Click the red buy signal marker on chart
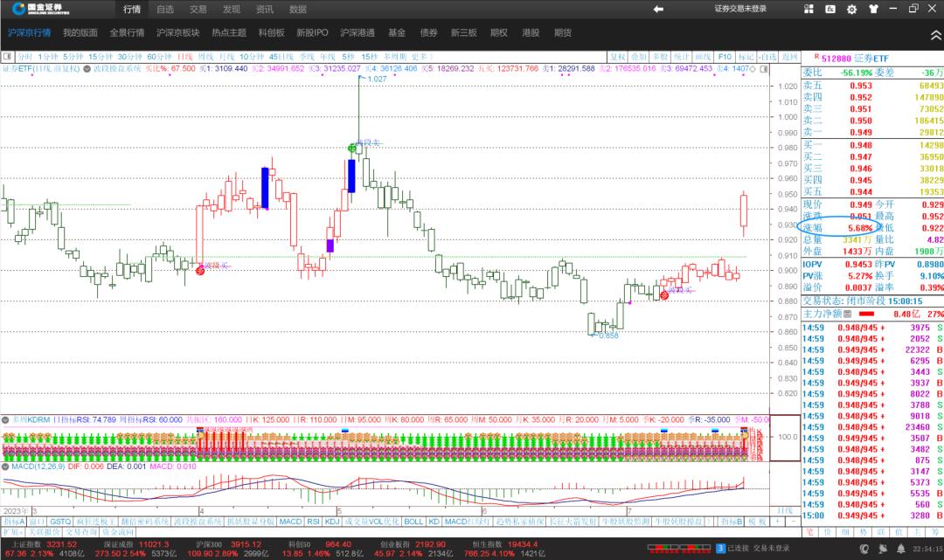Screen dimensions: 944x560 click(x=199, y=271)
